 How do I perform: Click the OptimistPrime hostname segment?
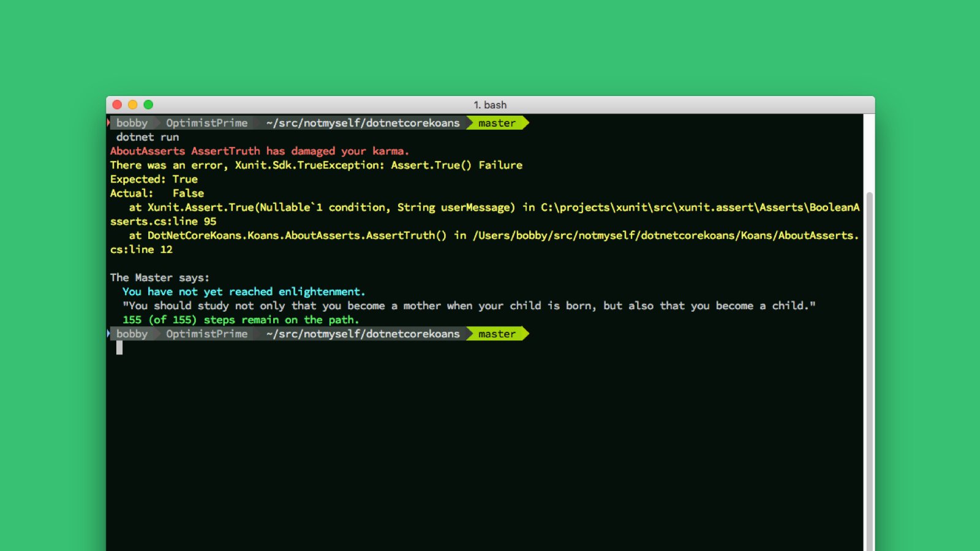click(206, 123)
